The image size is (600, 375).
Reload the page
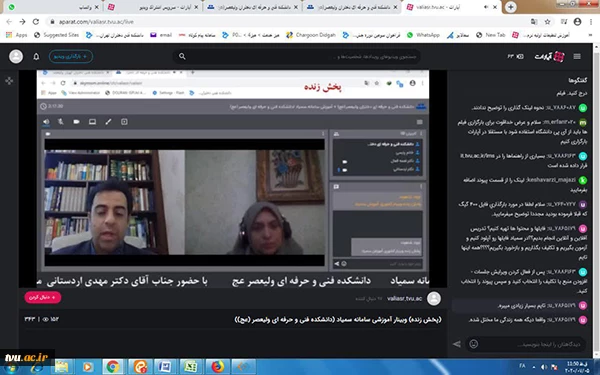(36, 22)
